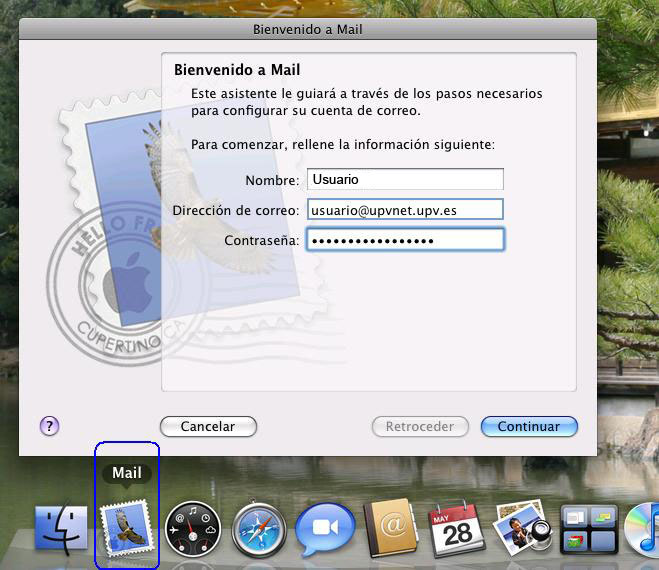The height and width of the screenshot is (570, 659).
Task: Click the Mail tooltip label above dock
Action: (126, 473)
